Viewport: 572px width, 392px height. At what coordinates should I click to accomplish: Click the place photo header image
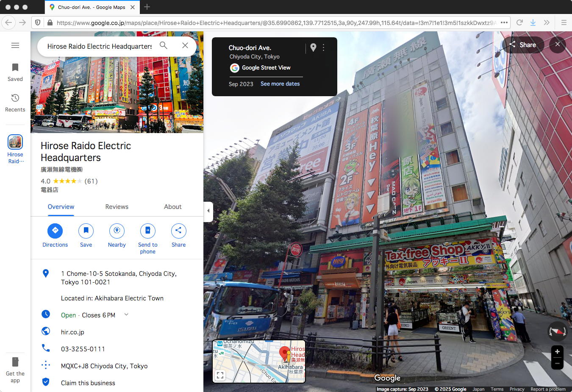[117, 82]
